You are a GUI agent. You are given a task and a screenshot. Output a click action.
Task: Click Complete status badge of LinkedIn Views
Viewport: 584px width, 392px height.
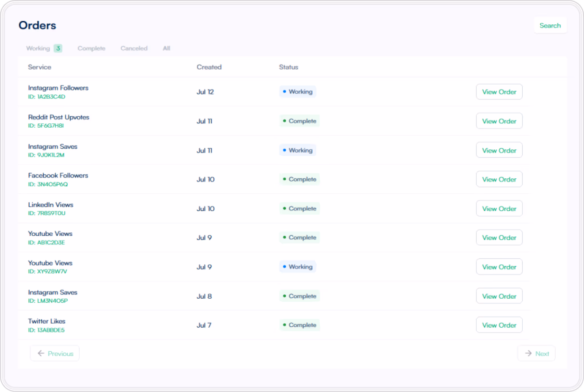click(299, 208)
